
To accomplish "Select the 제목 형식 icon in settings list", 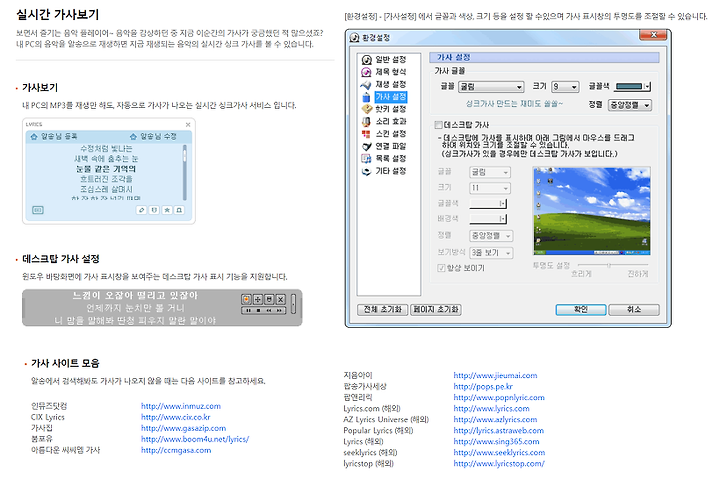I will (x=366, y=72).
